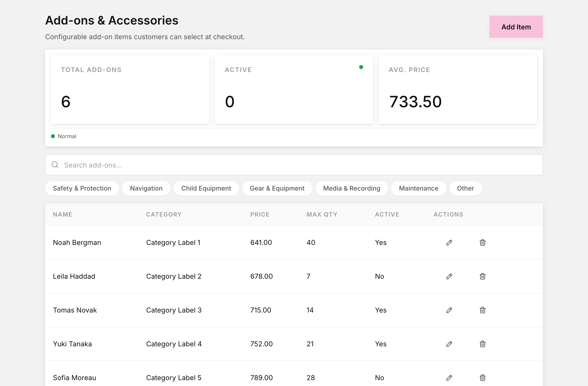Filter by Media & Recording
The image size is (588, 386).
tap(352, 188)
